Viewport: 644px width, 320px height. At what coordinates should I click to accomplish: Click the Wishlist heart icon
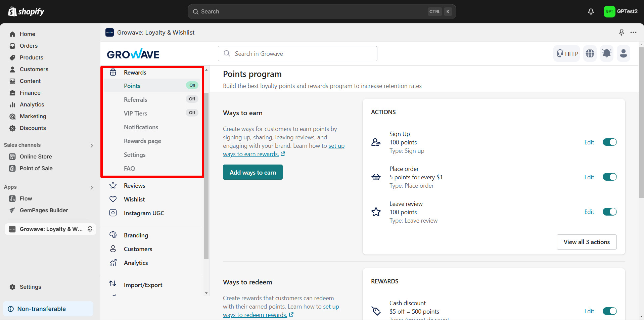(113, 199)
